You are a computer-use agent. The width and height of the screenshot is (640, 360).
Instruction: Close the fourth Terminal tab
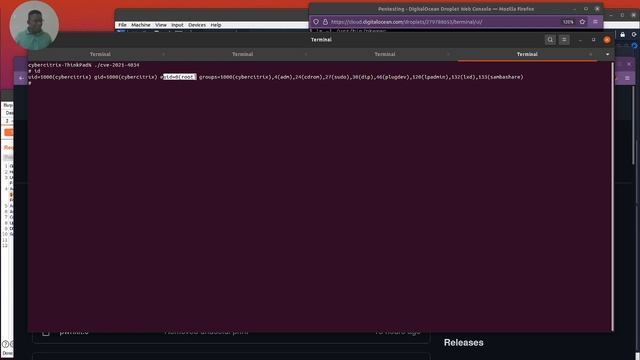click(591, 54)
